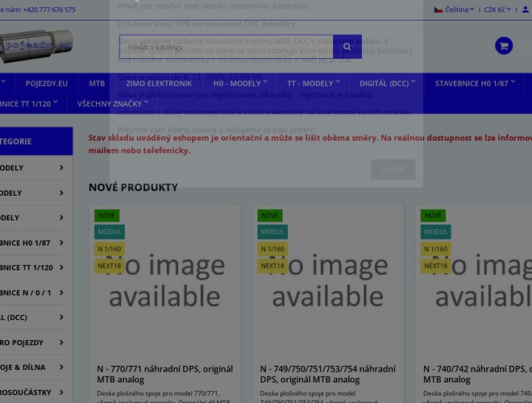Click the NOVÉ badge on first product
532x403 pixels.
click(107, 215)
